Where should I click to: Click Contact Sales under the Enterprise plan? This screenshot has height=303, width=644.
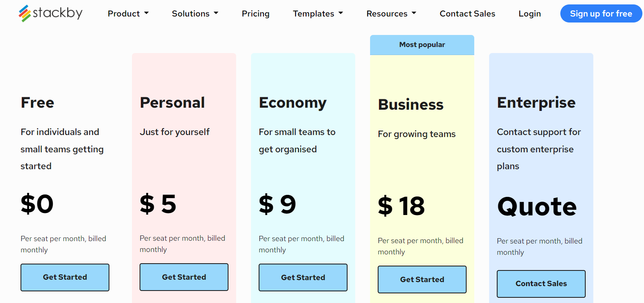[541, 284]
